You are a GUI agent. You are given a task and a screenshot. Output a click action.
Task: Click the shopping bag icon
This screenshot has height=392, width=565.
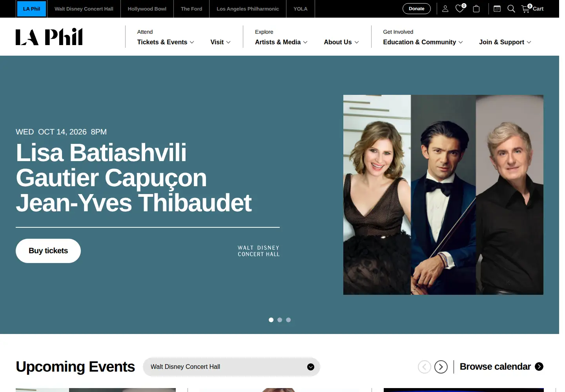coord(476,9)
